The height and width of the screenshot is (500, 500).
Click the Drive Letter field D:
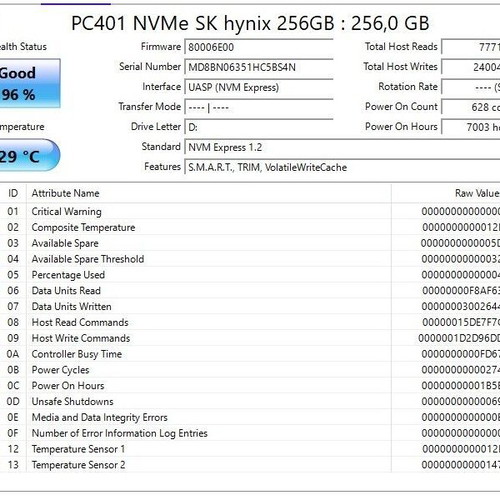click(x=259, y=127)
